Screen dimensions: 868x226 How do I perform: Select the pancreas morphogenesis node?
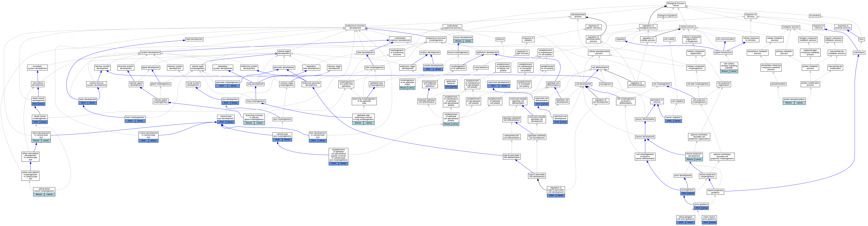(227, 84)
